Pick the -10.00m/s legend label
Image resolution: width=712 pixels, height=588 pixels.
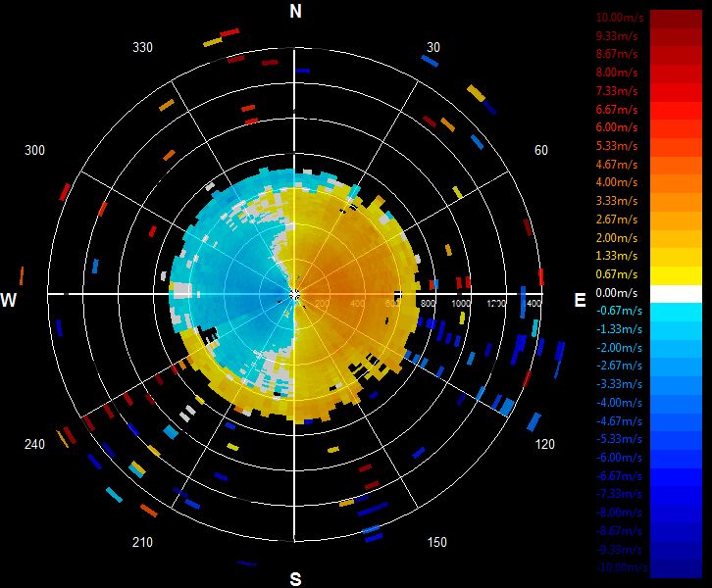pos(622,567)
